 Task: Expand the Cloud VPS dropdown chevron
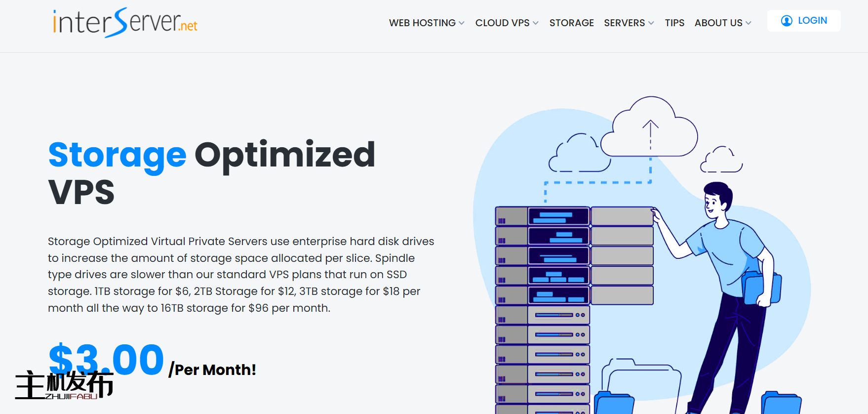point(536,23)
